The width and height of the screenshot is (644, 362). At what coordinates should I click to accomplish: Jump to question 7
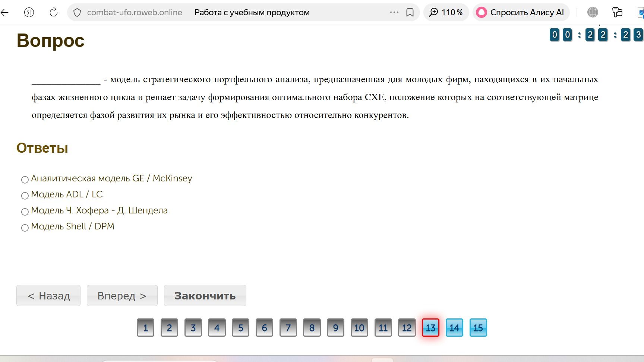[x=288, y=328]
